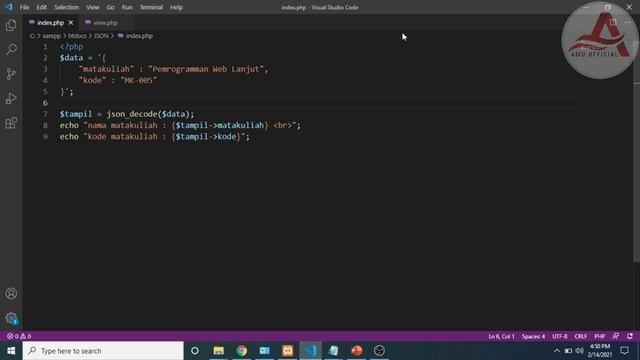Viewport: 640px width, 360px height.
Task: Open OBS Studio from taskbar
Action: (379, 351)
